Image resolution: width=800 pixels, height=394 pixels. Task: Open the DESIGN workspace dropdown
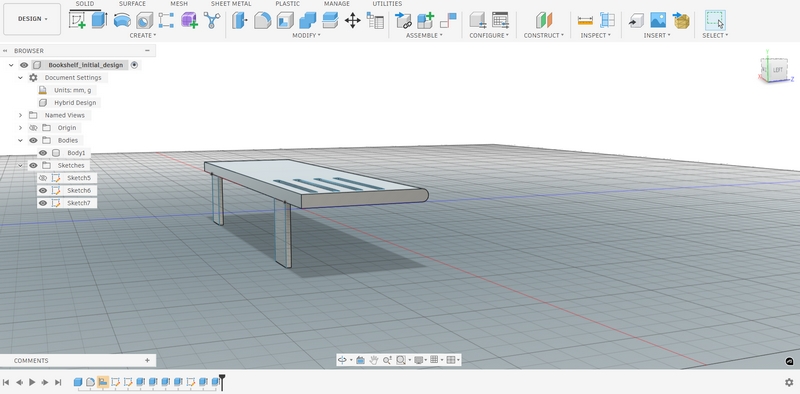point(32,19)
